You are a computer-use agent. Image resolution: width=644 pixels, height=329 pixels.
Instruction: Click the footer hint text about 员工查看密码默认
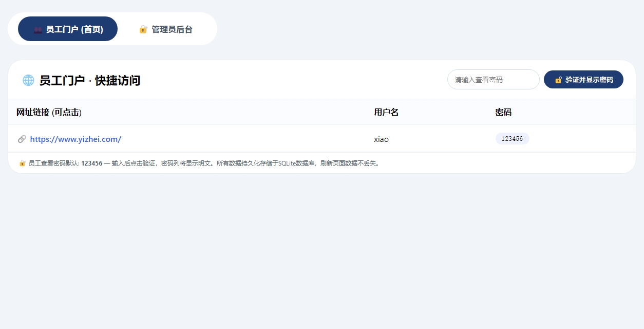204,163
